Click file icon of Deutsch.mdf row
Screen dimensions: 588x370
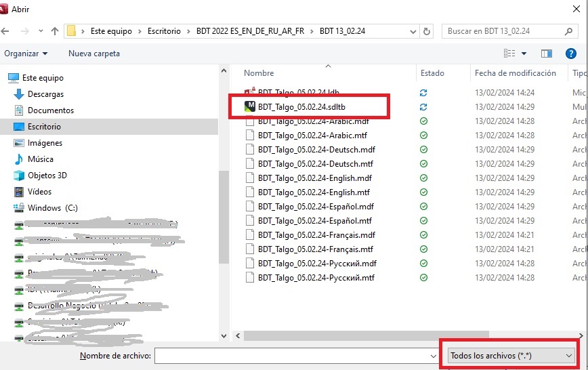250,149
